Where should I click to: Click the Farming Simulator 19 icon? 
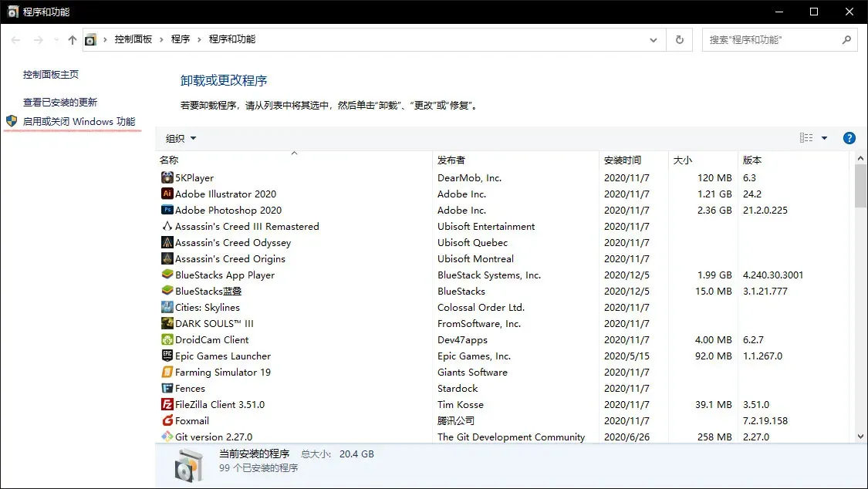click(167, 372)
